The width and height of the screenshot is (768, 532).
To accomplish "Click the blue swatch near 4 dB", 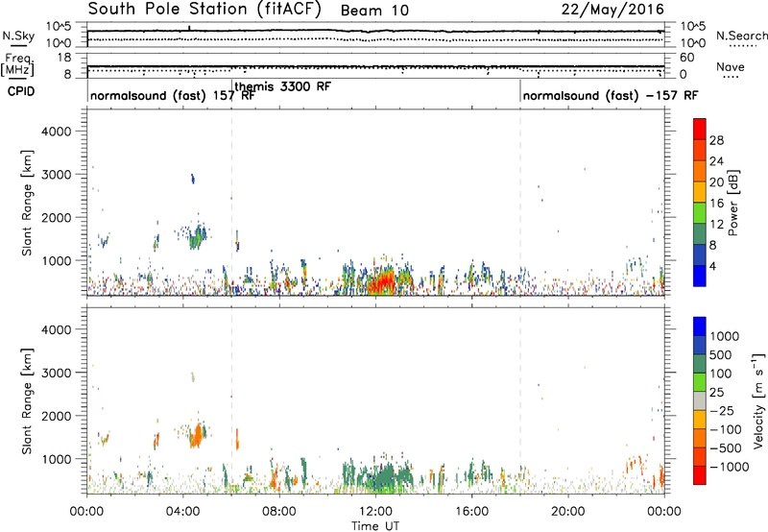I will click(x=700, y=276).
